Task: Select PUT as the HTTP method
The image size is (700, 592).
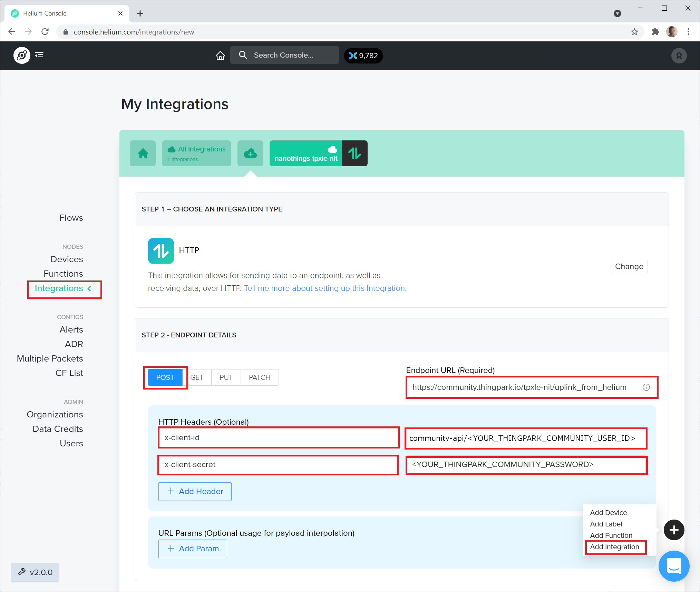Action: pos(226,377)
